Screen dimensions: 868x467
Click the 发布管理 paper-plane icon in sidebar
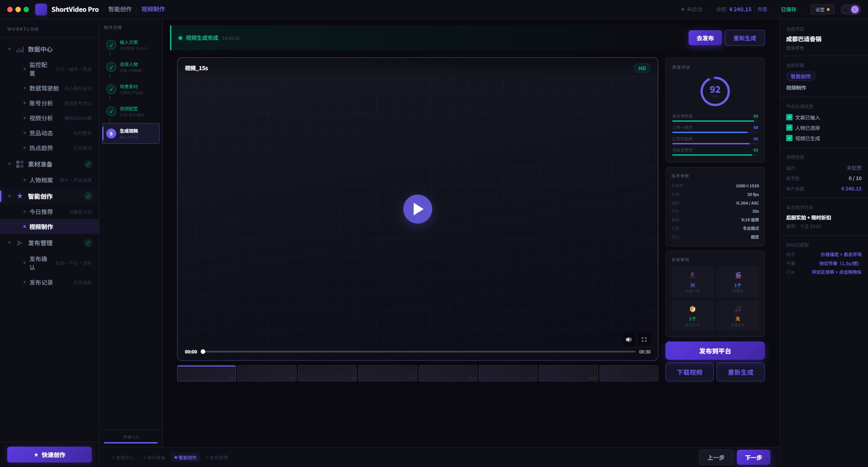19,243
